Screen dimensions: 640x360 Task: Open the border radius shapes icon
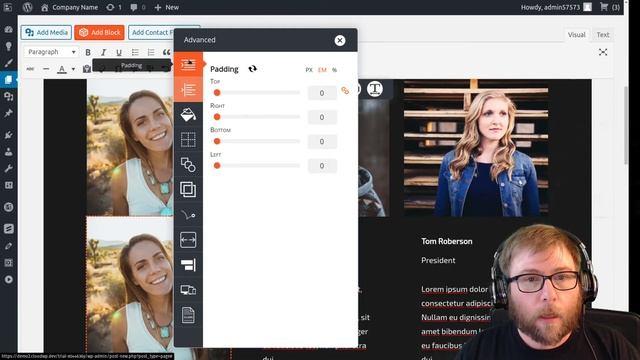[188, 164]
